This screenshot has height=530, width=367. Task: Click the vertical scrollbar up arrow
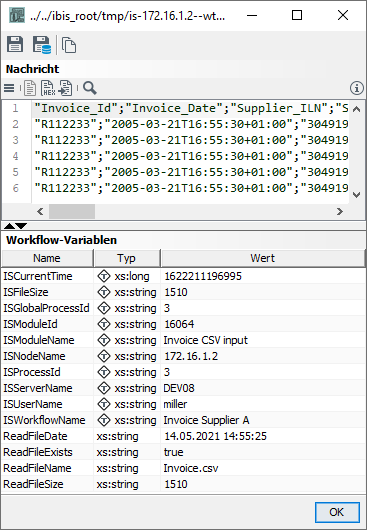[x=357, y=109]
